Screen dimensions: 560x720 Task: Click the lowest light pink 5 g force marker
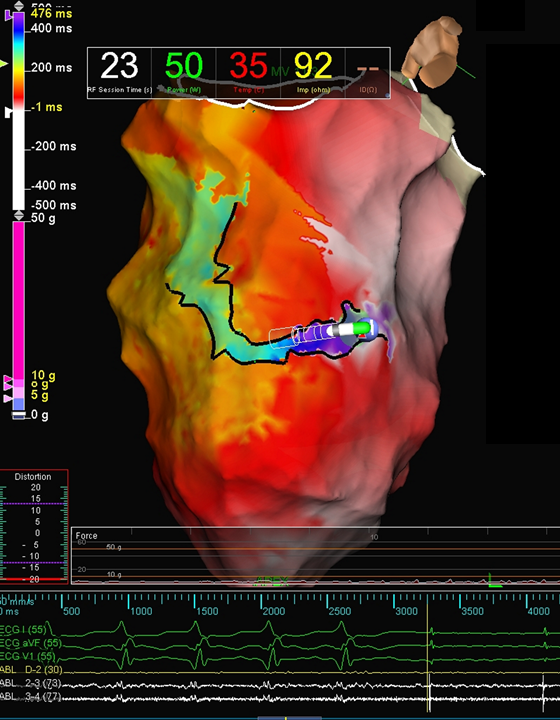click(8, 399)
